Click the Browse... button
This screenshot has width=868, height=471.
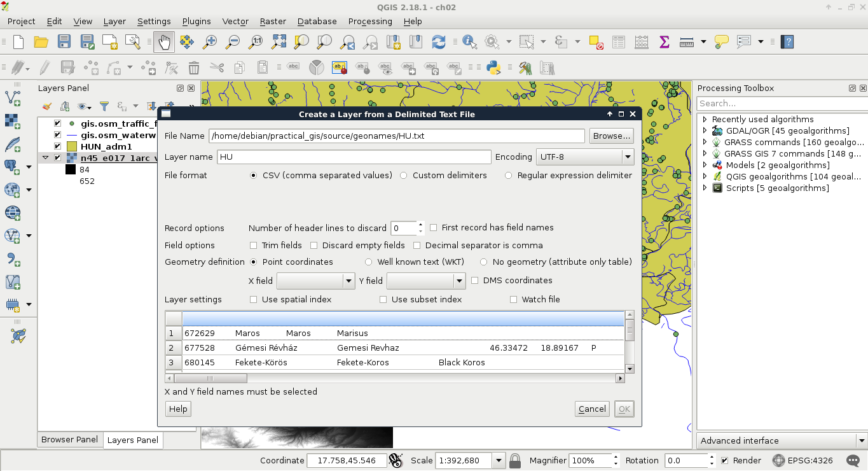point(611,136)
